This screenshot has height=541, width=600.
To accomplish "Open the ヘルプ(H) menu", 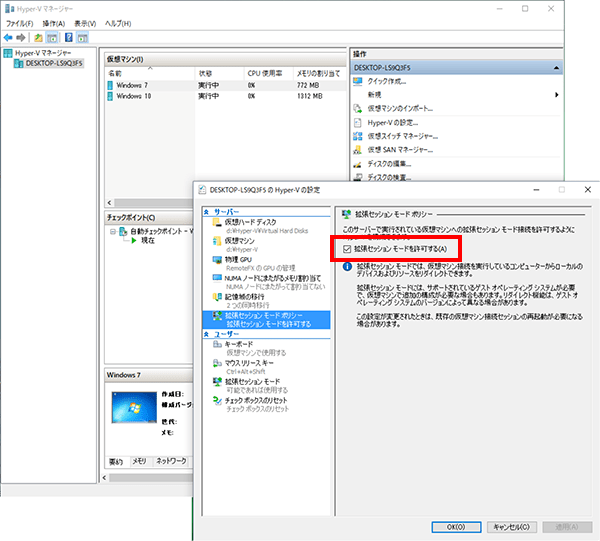I will coord(118,23).
